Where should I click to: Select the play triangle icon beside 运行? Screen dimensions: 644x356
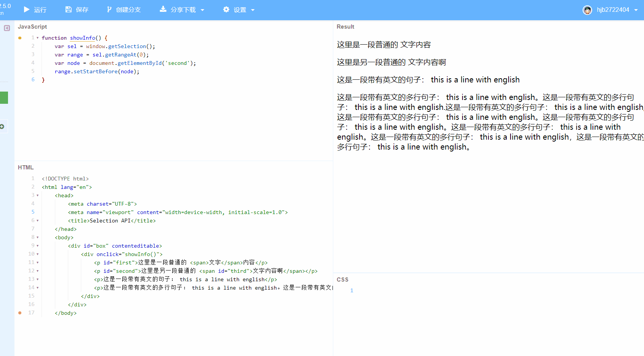(x=26, y=10)
